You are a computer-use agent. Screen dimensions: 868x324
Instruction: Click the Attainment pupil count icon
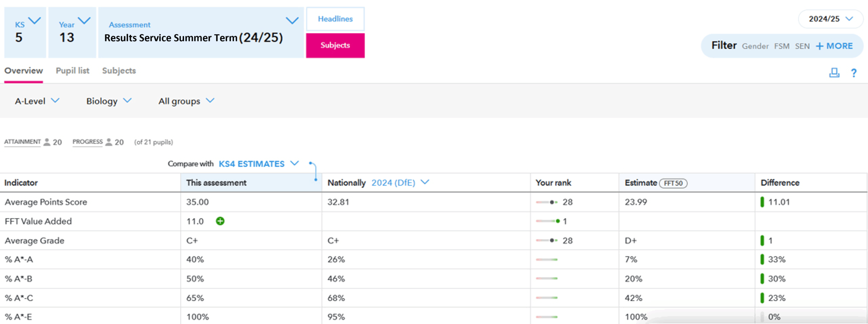click(x=47, y=142)
